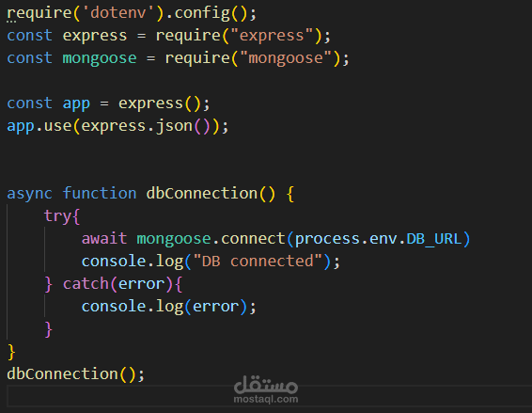Click the closing brace of the catch block
Viewport: 532px width, 413px height.
(49, 329)
